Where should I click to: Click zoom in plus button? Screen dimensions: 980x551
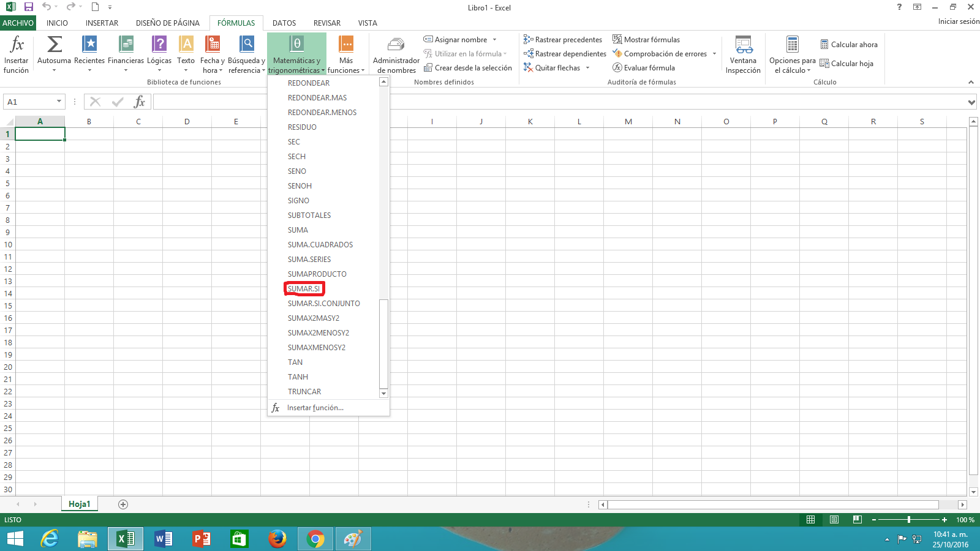(x=944, y=520)
